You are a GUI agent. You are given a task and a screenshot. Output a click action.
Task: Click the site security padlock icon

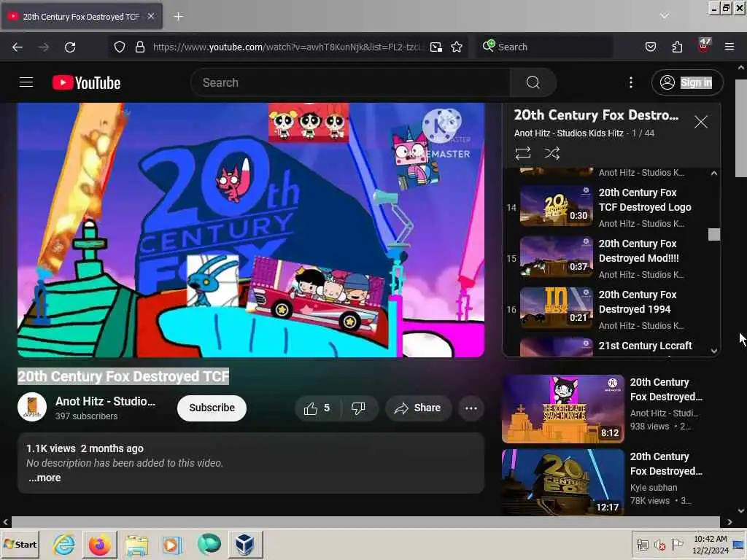139,47
